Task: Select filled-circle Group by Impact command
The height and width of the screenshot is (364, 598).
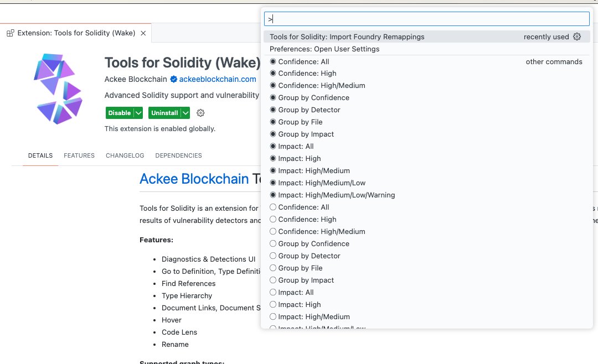Action: 427,134
